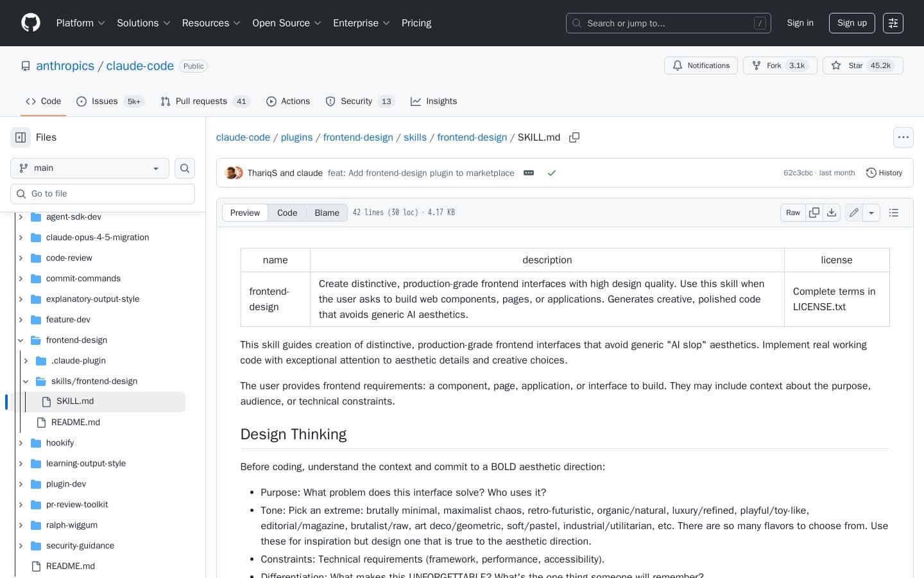Open the Open Source menu
The width and height of the screenshot is (924, 578).
[286, 22]
